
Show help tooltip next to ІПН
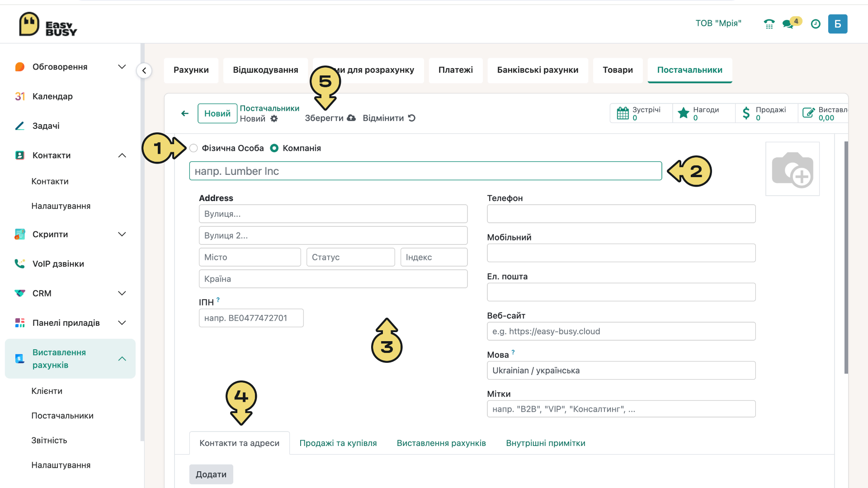[x=218, y=300]
